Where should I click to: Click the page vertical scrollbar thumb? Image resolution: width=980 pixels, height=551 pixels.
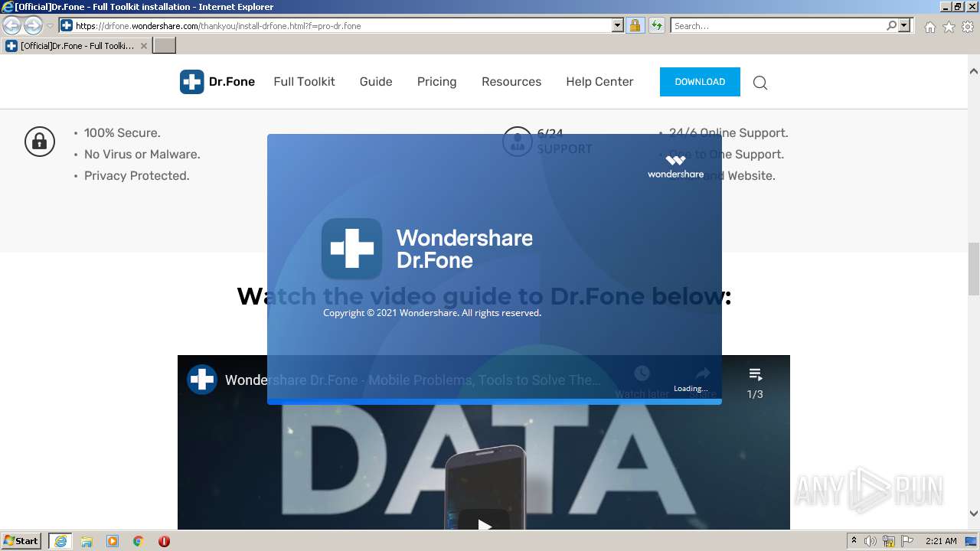[974, 269]
